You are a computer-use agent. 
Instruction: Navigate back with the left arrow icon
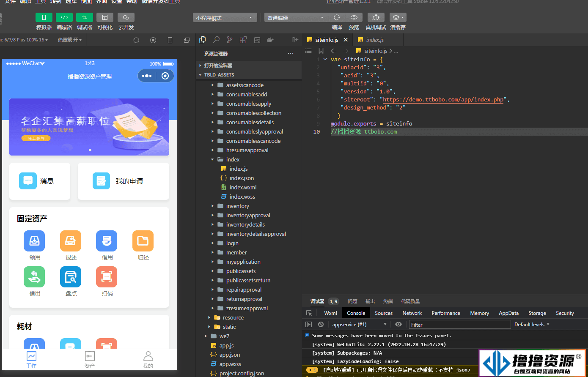point(334,51)
